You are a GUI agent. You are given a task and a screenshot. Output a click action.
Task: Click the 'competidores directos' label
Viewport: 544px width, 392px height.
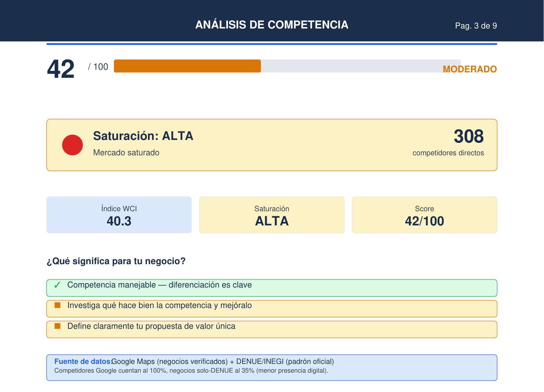tap(448, 153)
